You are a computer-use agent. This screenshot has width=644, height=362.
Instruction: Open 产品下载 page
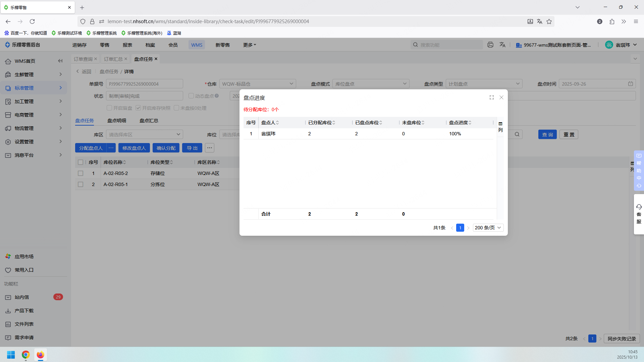coord(24,311)
